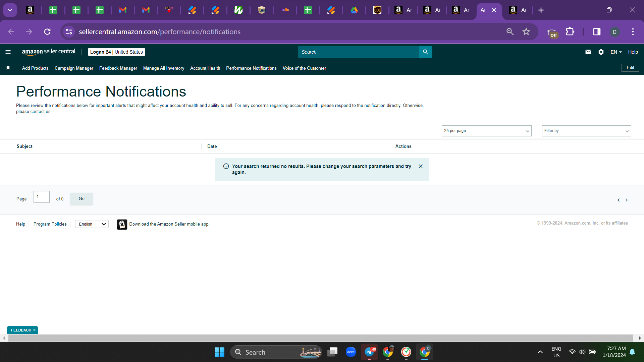Open the tab search dropdown arrow
This screenshot has width=644, height=362.
10,10
